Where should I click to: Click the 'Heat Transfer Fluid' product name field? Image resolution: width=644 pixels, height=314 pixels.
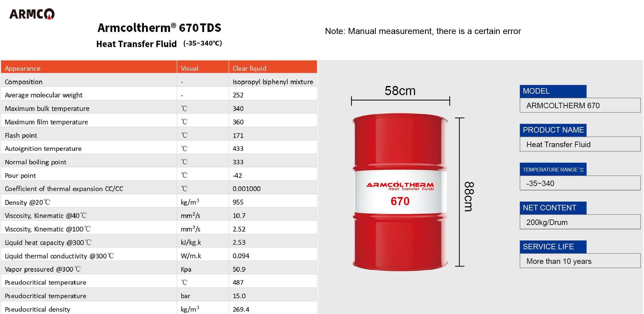(x=580, y=144)
